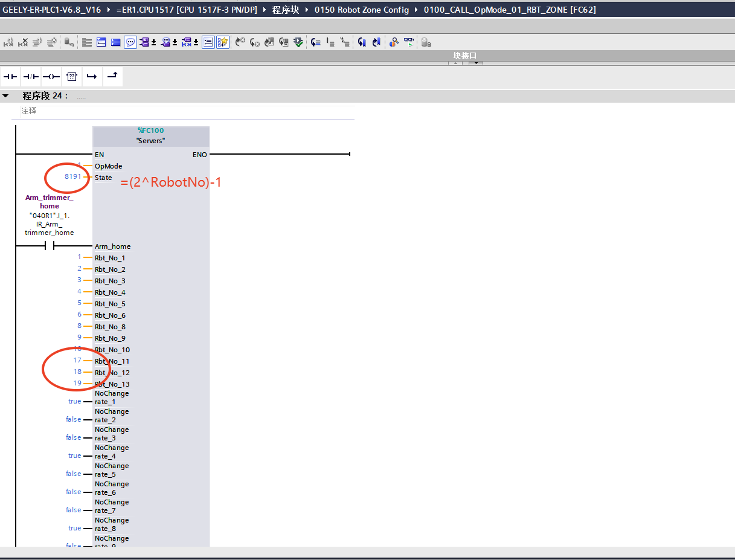
Task: Collapse network 程序段 24 with the triangle
Action: tap(5, 96)
